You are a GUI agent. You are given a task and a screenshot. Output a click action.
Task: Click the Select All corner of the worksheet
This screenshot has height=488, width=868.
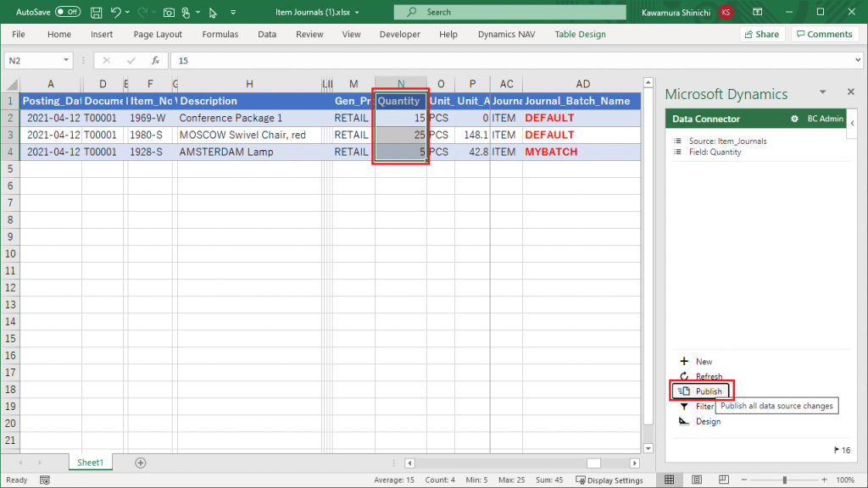pos(11,84)
